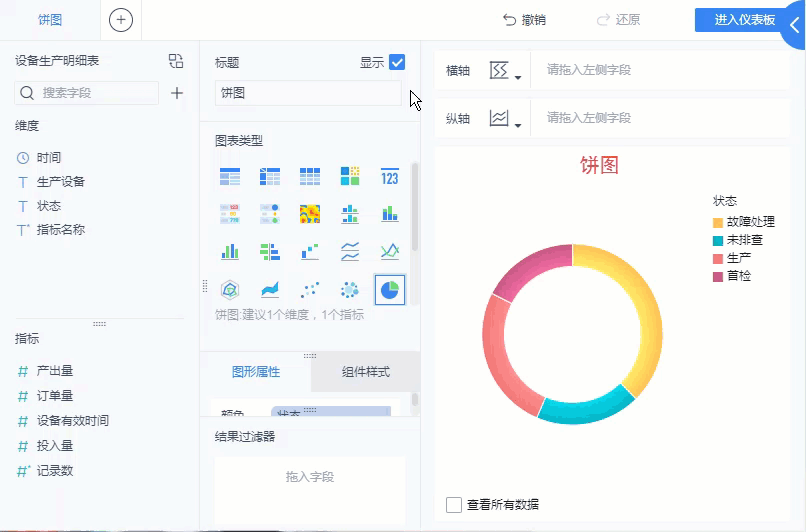The image size is (806, 532).
Task: Add a calculated field with the plus icon
Action: [x=177, y=93]
